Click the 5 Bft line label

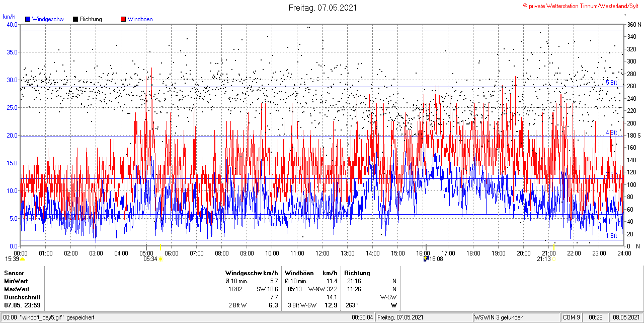611,82
